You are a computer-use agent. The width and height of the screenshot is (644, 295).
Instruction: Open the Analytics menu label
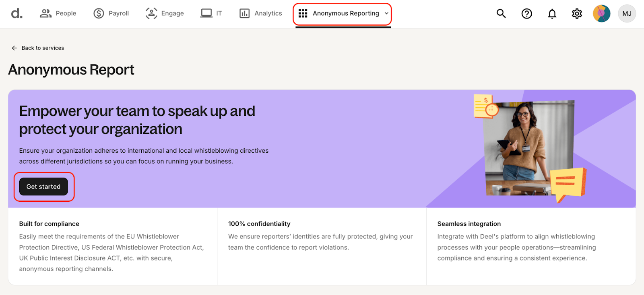point(268,13)
